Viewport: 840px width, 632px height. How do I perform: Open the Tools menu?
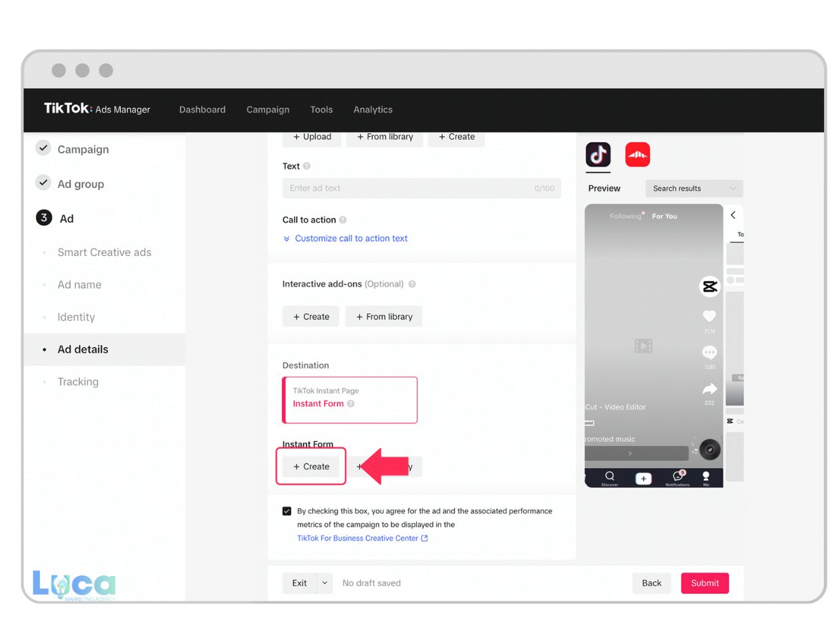[x=321, y=109]
